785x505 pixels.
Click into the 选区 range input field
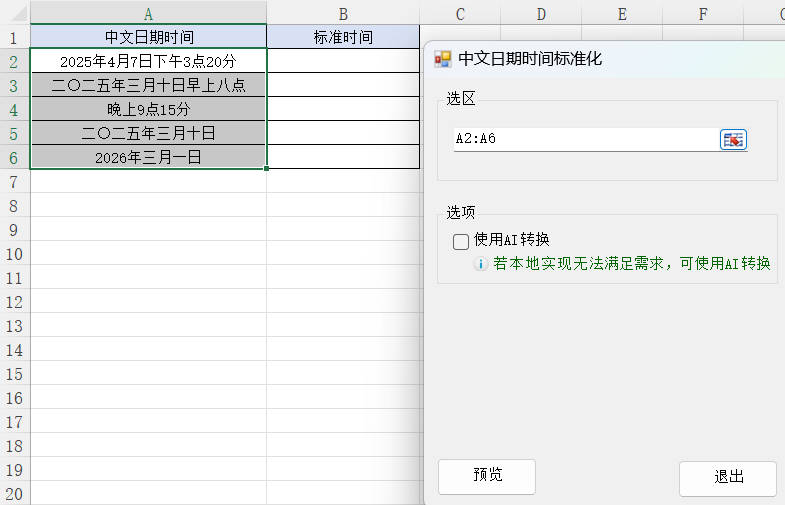coord(583,139)
